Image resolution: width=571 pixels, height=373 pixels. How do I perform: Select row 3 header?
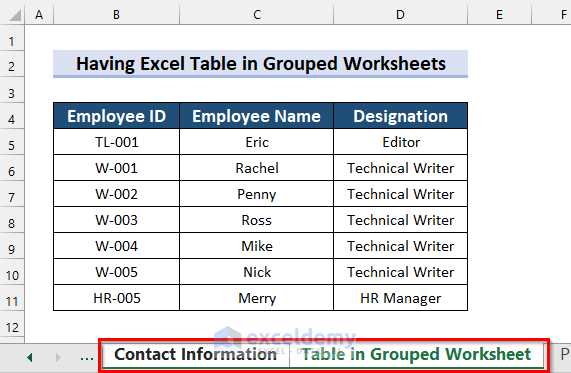pos(12,90)
